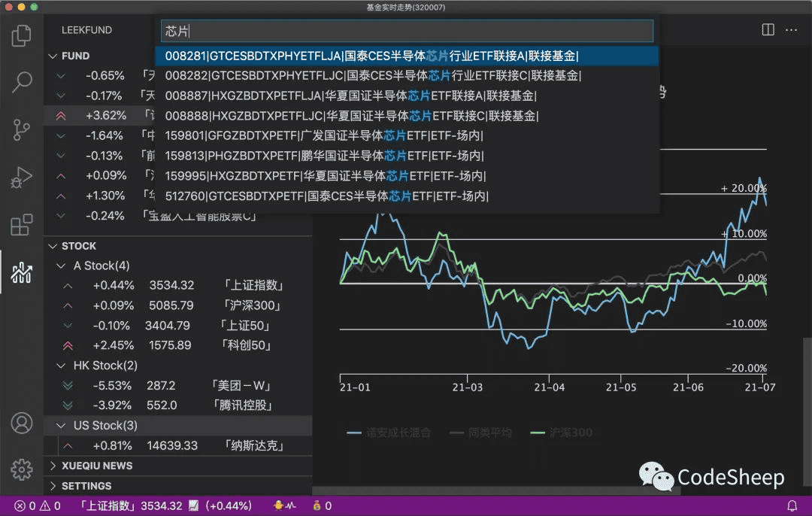Toggle the 沪深300 chart legend series
The width and height of the screenshot is (812, 516).
[562, 433]
